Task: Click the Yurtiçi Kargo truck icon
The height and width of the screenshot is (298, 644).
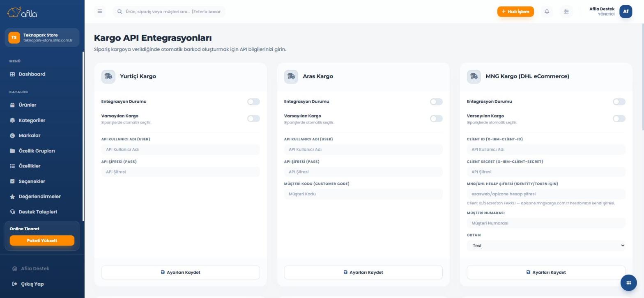Action: click(108, 76)
